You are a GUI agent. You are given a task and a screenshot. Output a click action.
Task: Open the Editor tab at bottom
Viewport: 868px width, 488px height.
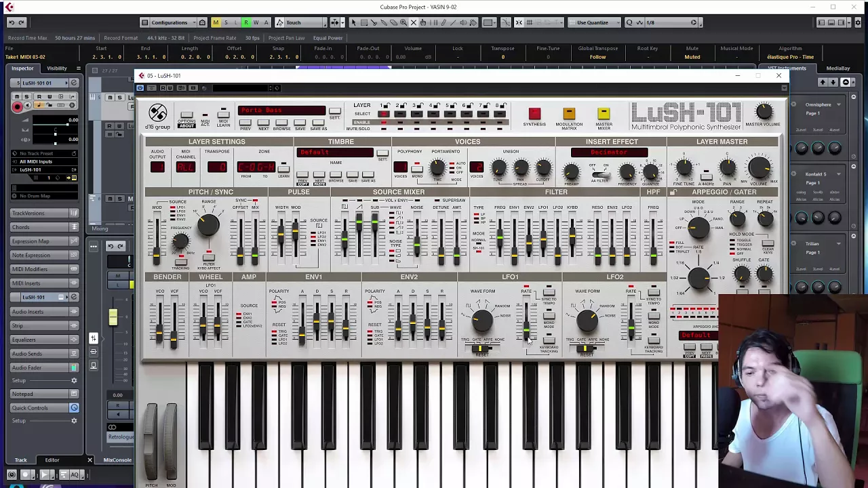(52, 460)
